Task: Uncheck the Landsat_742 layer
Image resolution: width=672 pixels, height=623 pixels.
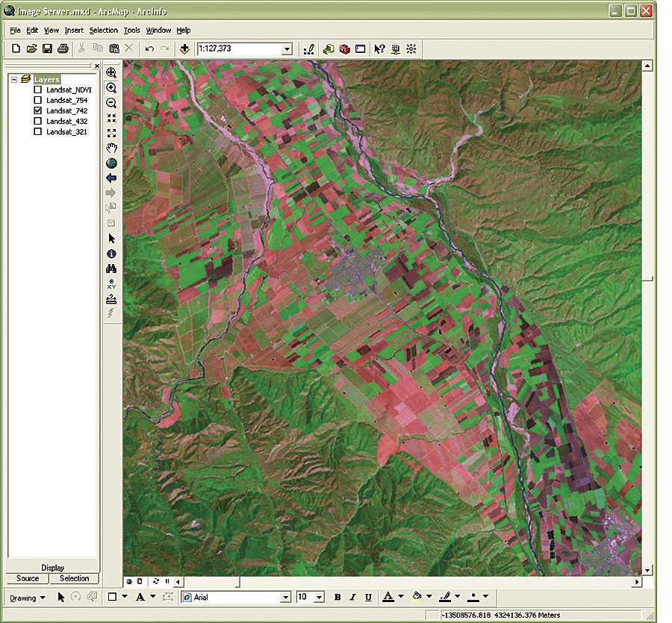Action: (38, 110)
